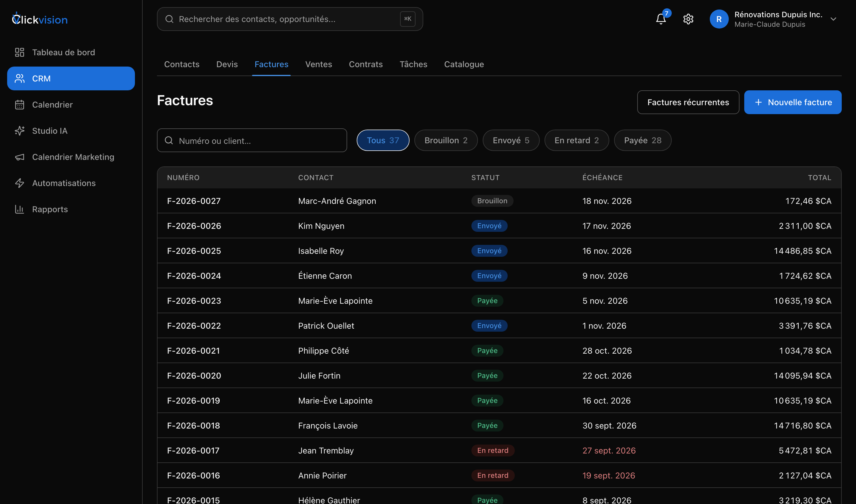Open the Ventes tab

(x=319, y=64)
